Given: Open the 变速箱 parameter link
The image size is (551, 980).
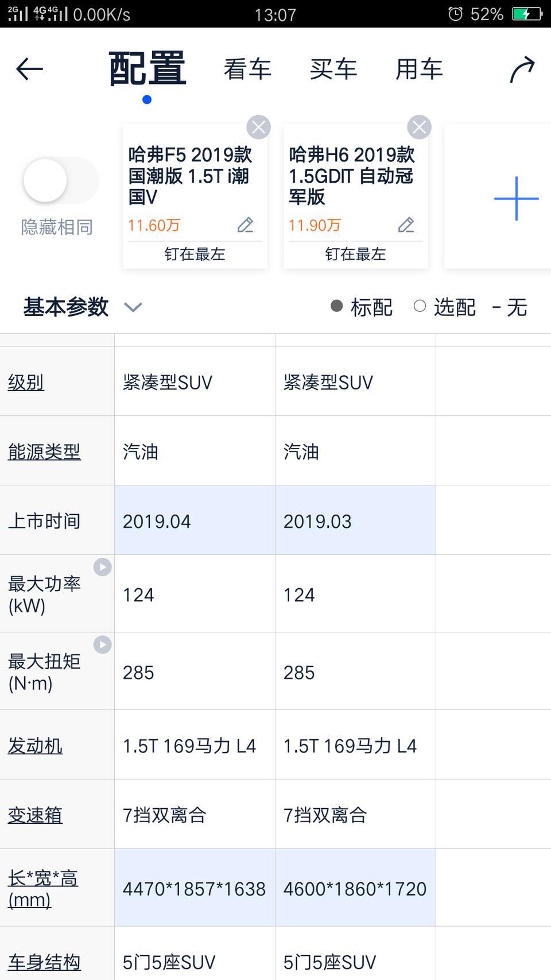Looking at the screenshot, I should [x=35, y=815].
